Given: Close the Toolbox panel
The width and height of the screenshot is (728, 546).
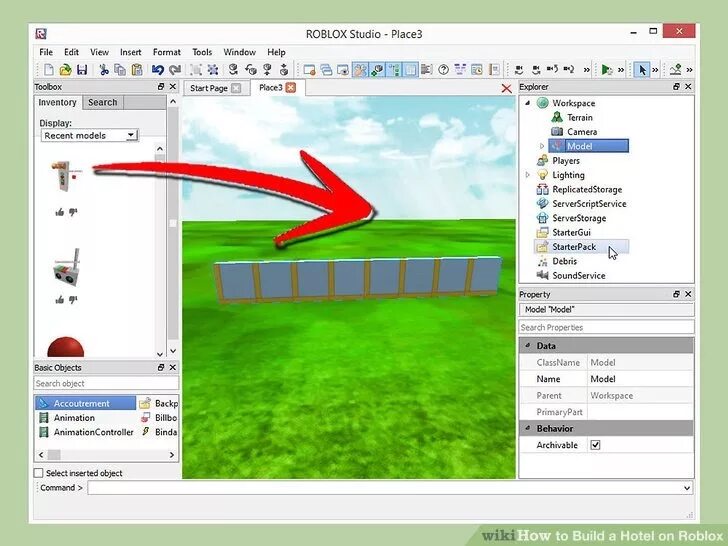Looking at the screenshot, I should click(173, 86).
